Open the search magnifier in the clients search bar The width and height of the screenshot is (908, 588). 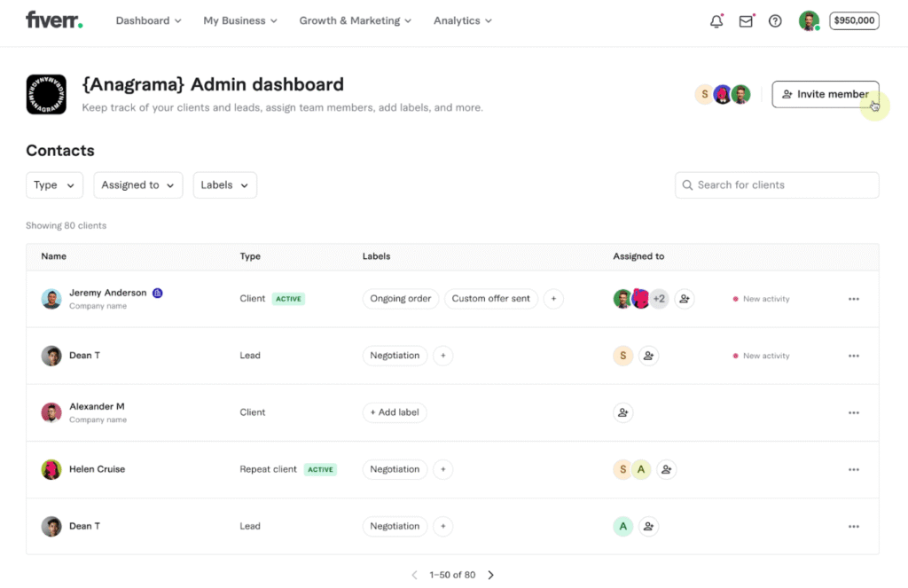point(688,184)
